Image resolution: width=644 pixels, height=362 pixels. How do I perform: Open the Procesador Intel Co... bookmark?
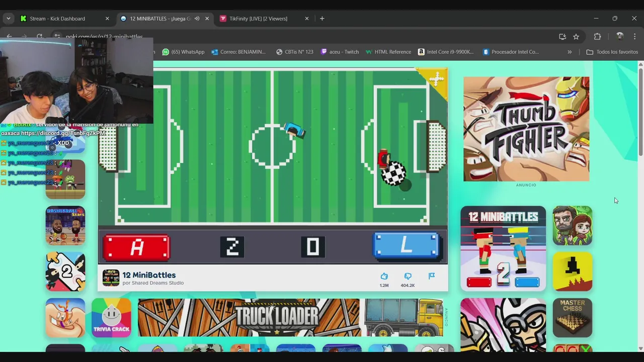click(x=510, y=52)
